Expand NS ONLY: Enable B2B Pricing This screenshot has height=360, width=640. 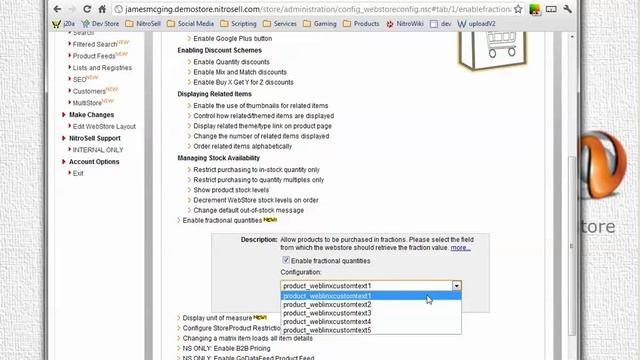point(226,349)
